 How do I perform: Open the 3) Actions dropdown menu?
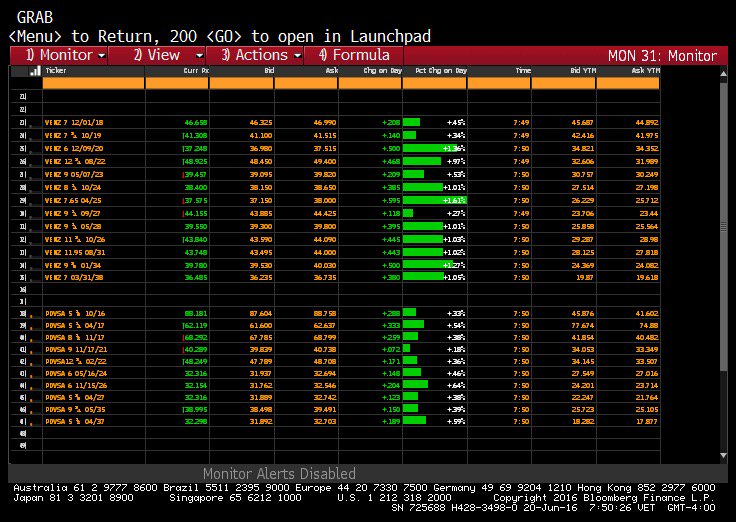(x=255, y=55)
